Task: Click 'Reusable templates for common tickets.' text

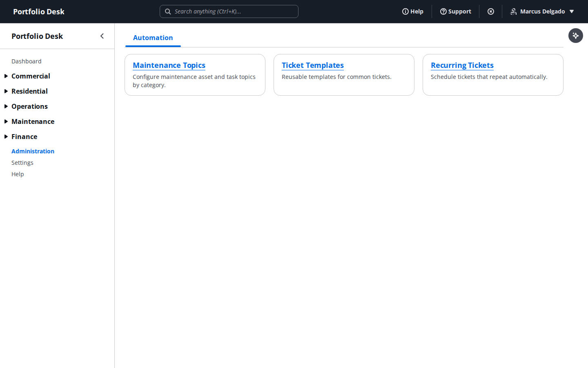Action: [336, 77]
